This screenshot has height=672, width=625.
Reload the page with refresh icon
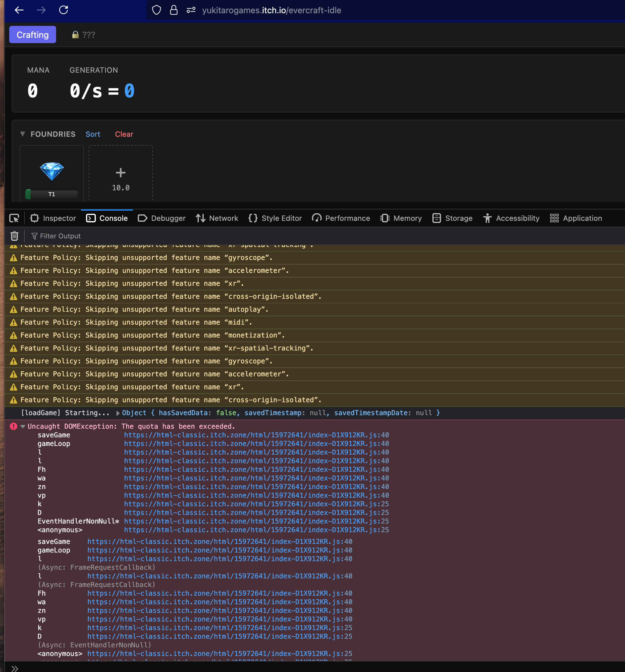coord(63,10)
